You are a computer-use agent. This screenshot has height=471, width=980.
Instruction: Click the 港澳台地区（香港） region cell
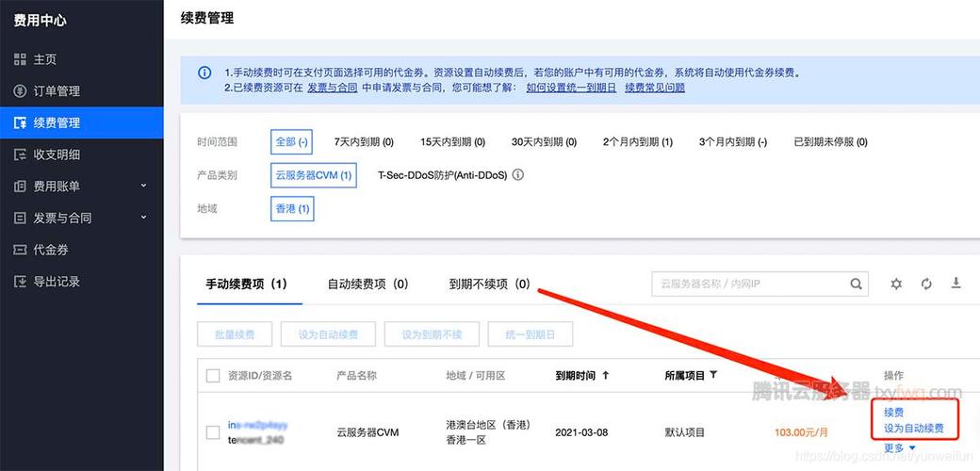[x=488, y=425]
